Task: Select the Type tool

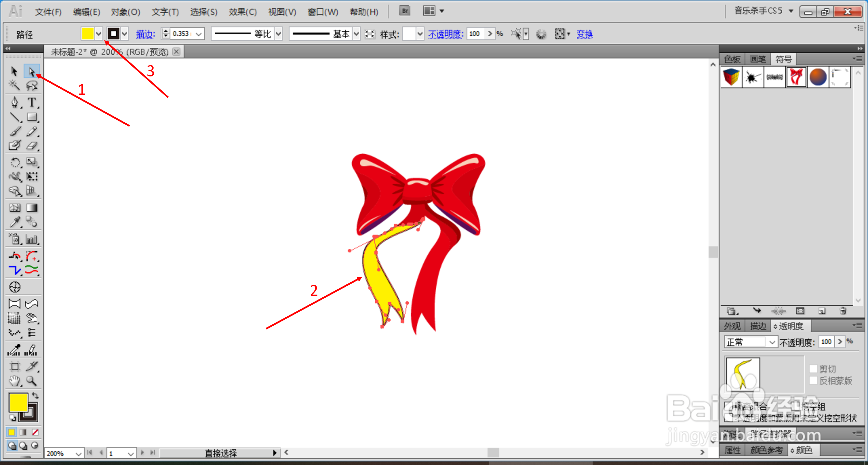Action: (x=32, y=102)
